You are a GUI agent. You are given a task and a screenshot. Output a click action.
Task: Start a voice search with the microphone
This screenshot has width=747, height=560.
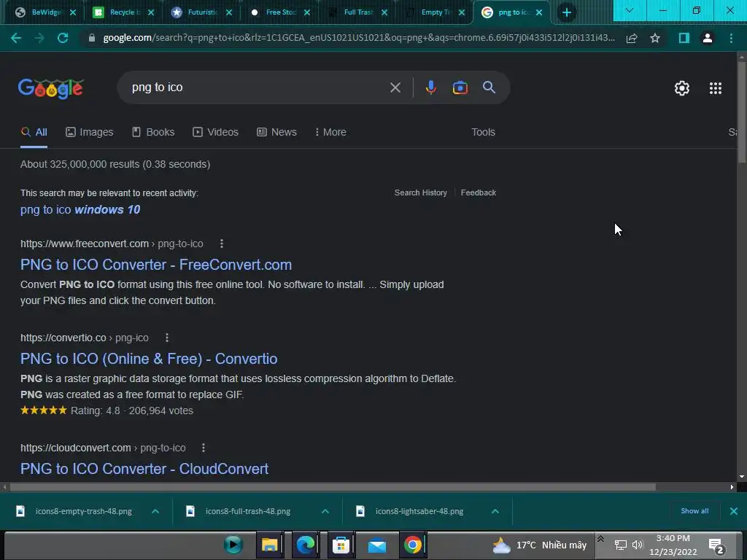click(431, 87)
